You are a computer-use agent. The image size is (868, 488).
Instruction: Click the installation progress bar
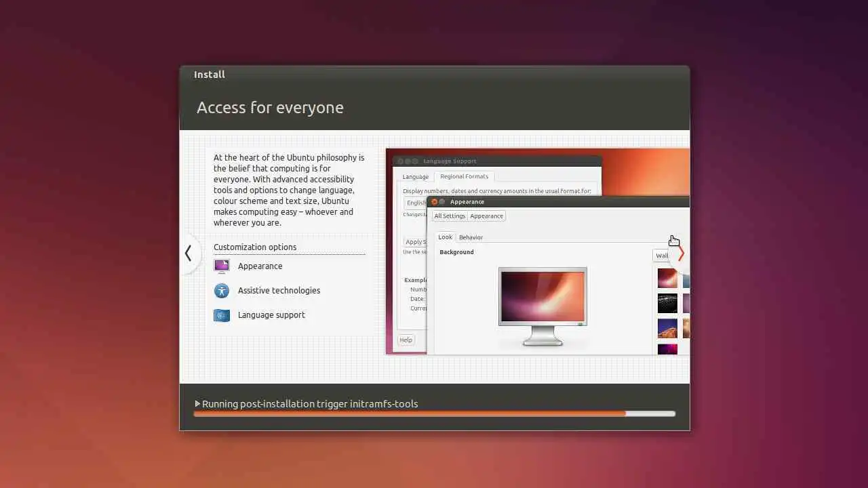(x=434, y=413)
